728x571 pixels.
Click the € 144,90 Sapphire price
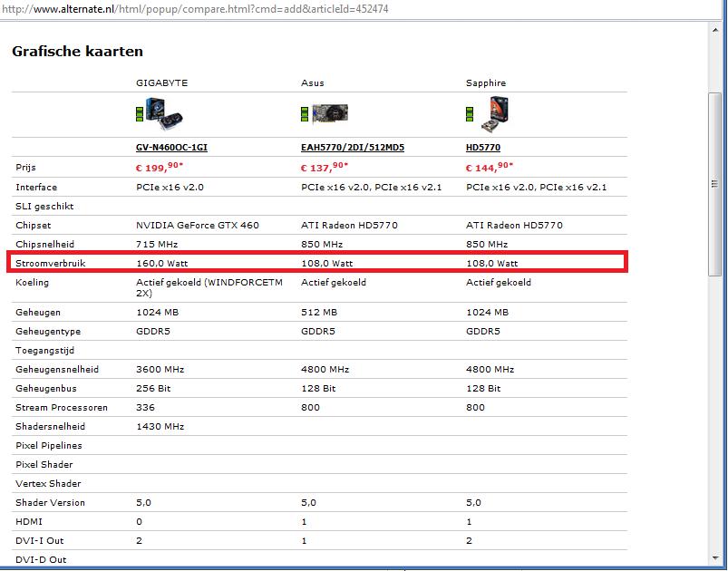(x=490, y=167)
